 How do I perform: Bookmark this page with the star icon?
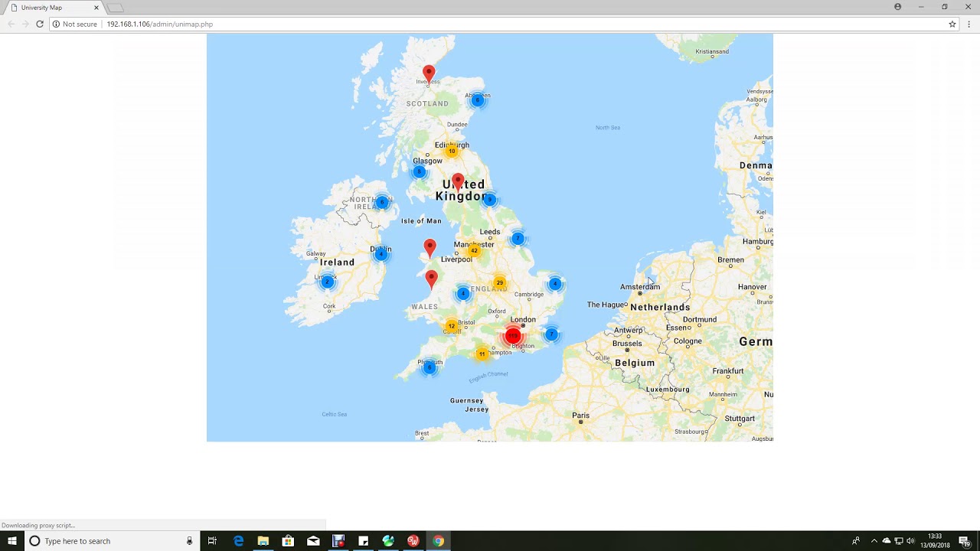click(952, 24)
